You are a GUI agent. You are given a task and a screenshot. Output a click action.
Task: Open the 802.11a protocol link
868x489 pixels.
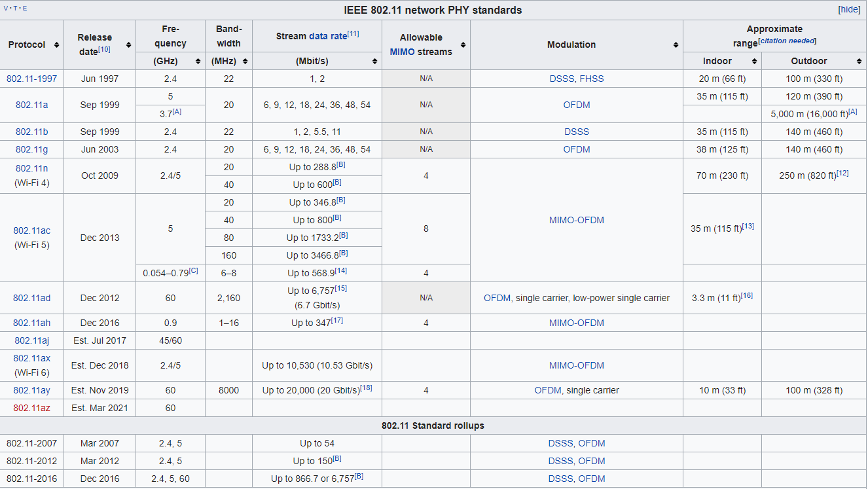point(31,105)
